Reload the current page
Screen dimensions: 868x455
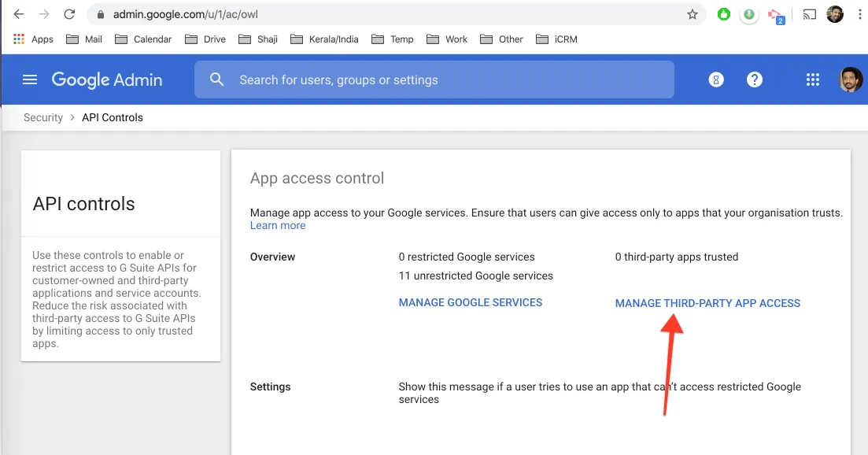point(69,14)
